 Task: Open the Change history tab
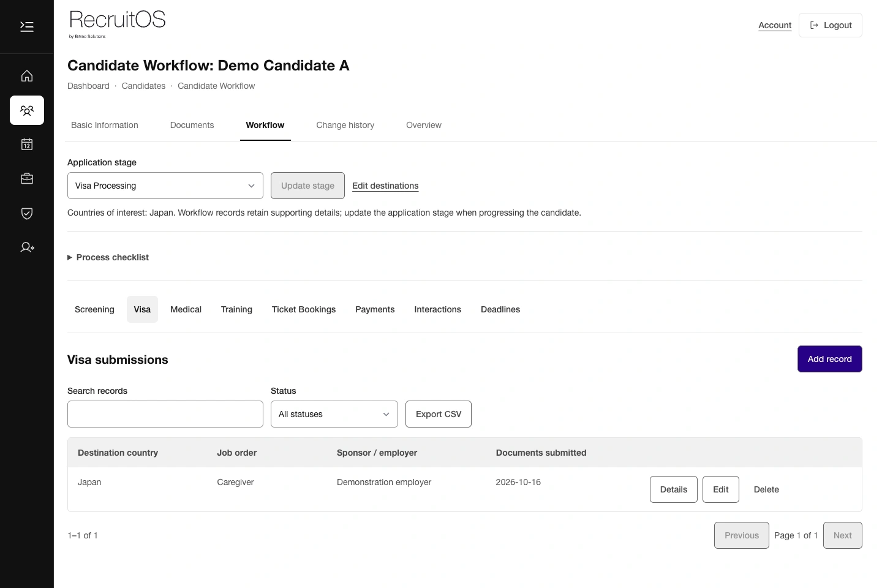(x=345, y=125)
